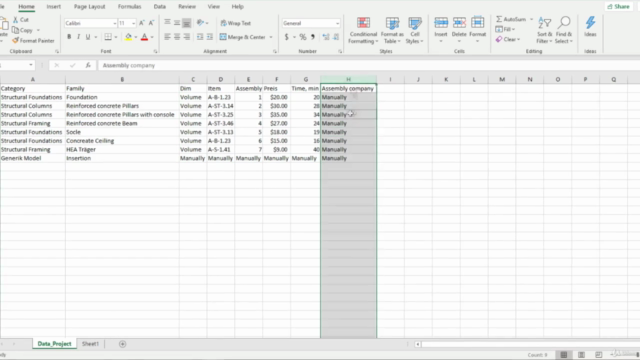Select column H header
The height and width of the screenshot is (360, 640).
[x=348, y=79]
